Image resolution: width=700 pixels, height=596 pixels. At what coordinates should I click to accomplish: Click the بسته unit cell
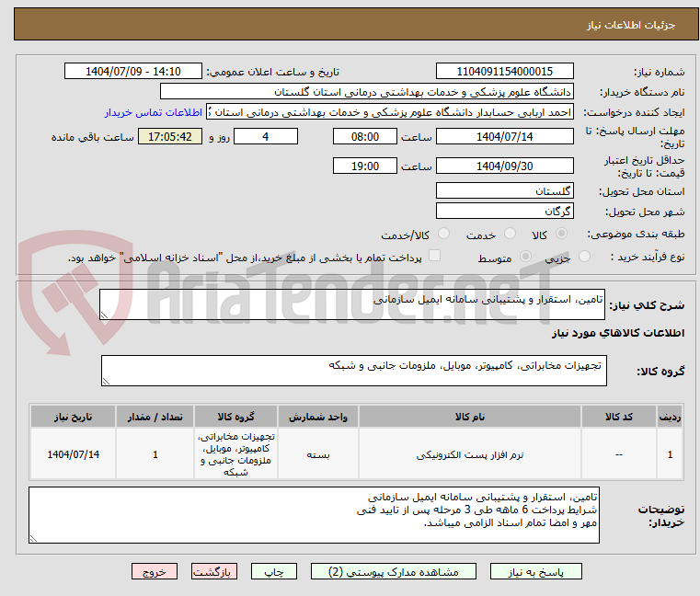point(318,454)
